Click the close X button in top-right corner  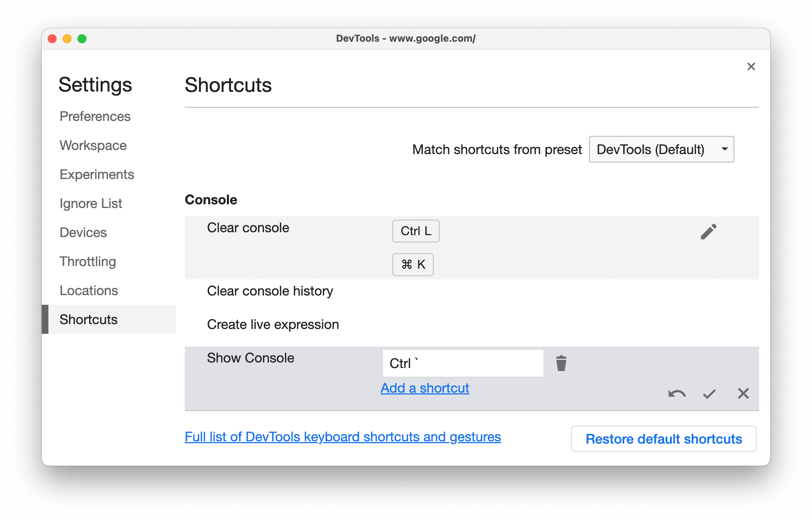pos(752,67)
